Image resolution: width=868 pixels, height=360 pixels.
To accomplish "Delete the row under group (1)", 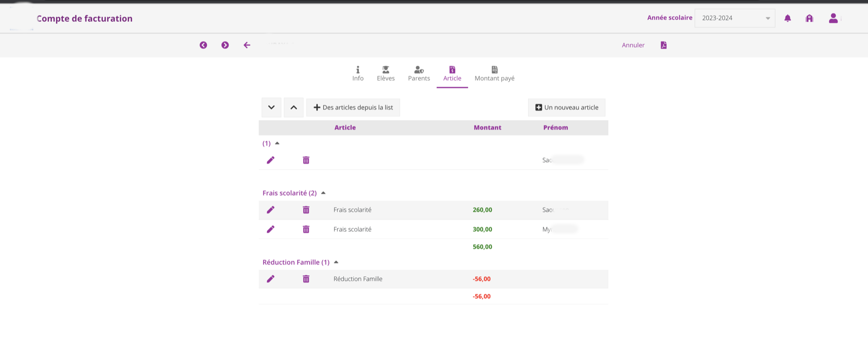I will tap(306, 160).
